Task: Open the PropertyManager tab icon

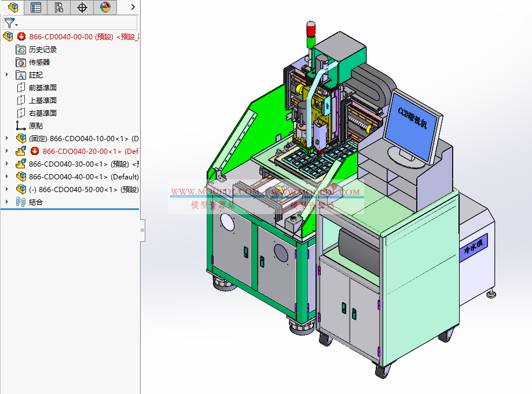Action: click(36, 8)
